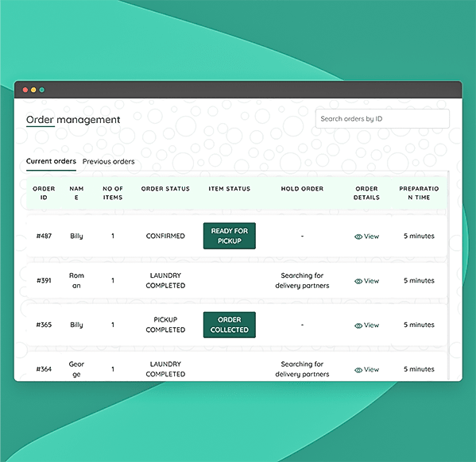Screen dimensions: 476x462
Task: Click '5 minutes' in order #364 row
Action: pos(419,369)
